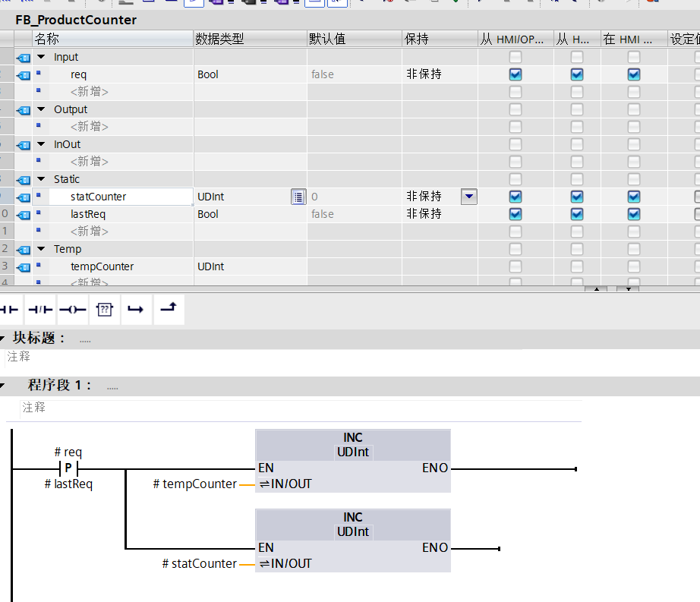Image resolution: width=700 pixels, height=602 pixels.
Task: Insert a normally closed contact
Action: [40, 310]
